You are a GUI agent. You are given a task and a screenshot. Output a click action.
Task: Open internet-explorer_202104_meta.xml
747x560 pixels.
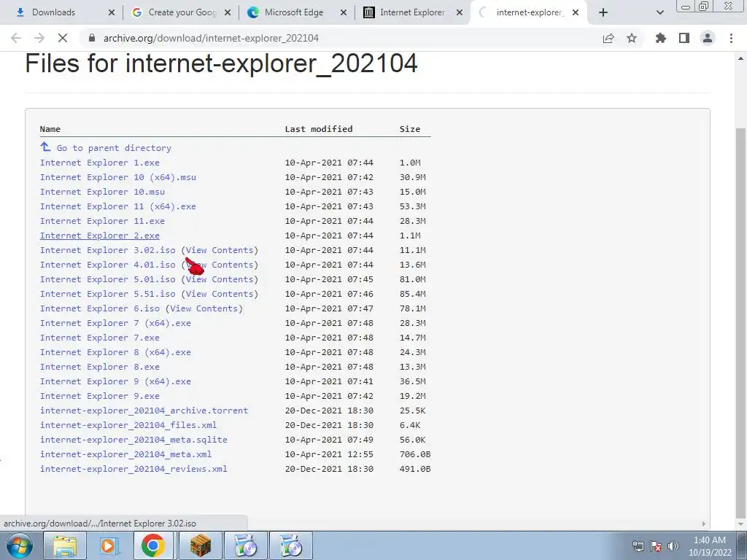[125, 454]
